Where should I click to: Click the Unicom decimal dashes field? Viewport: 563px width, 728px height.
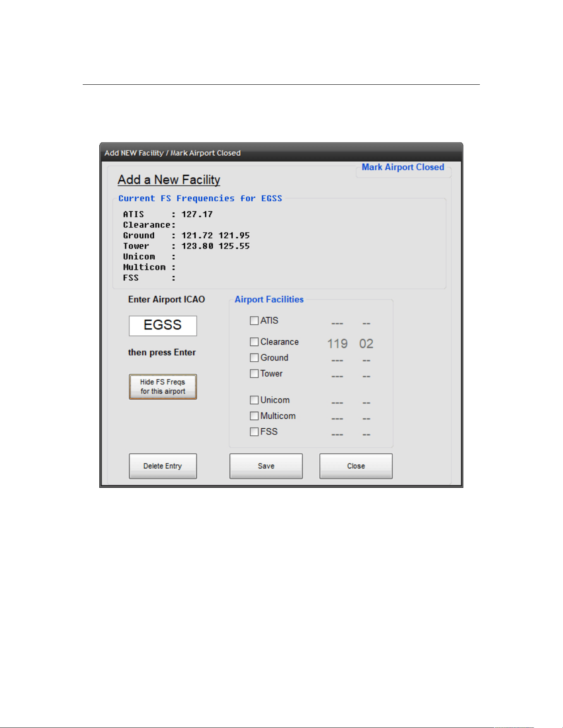(367, 403)
